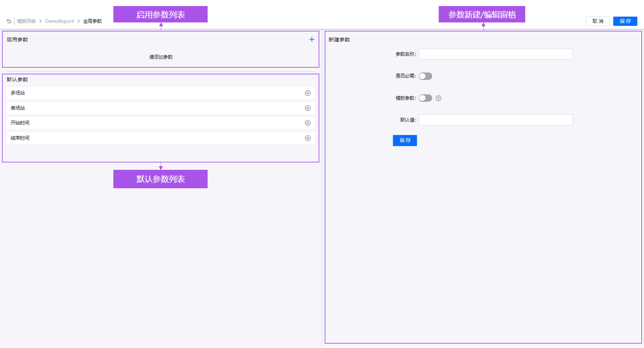This screenshot has width=644, height=348.
Task: Click the 取消 button at top right
Action: [598, 21]
